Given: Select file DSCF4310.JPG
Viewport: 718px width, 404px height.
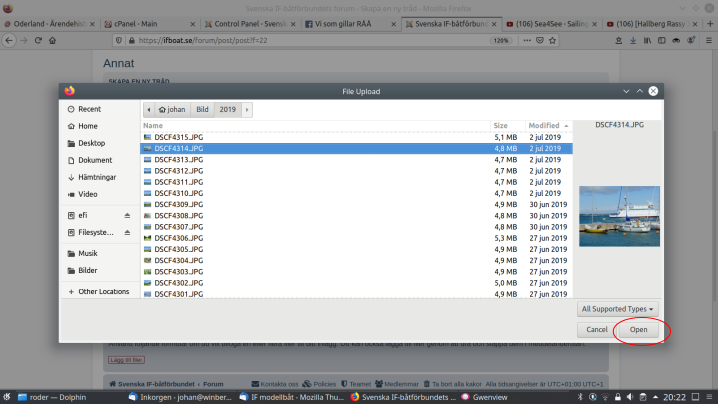Looking at the screenshot, I should (x=356, y=193).
